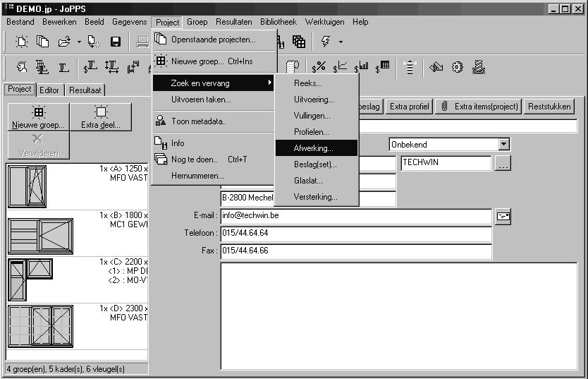
Task: Select Openstaande projecten menu entry
Action: [214, 40]
